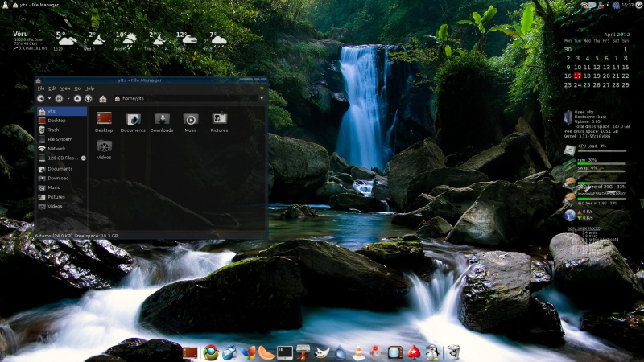This screenshot has height=362, width=644.
Task: Browse Network in the sidebar
Action: 62,149
